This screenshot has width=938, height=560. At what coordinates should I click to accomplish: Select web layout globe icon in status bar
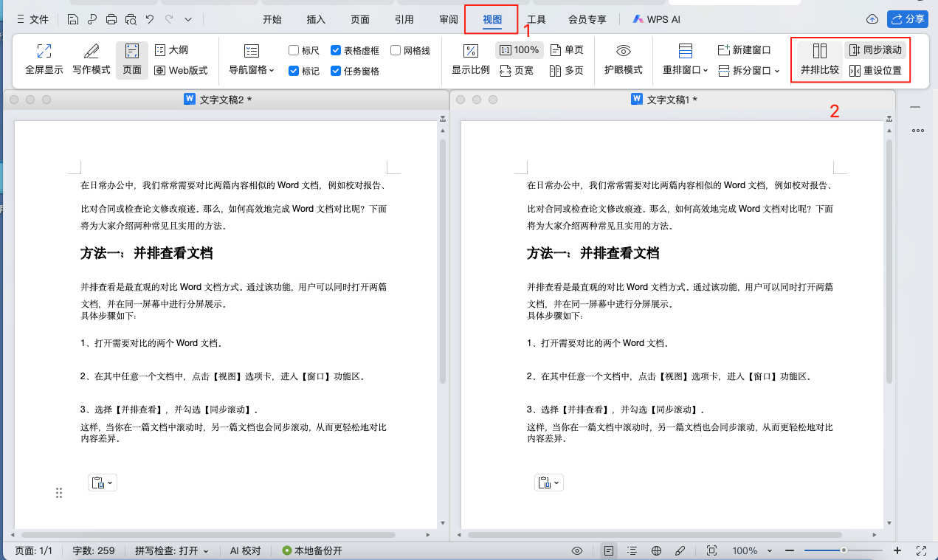click(656, 550)
